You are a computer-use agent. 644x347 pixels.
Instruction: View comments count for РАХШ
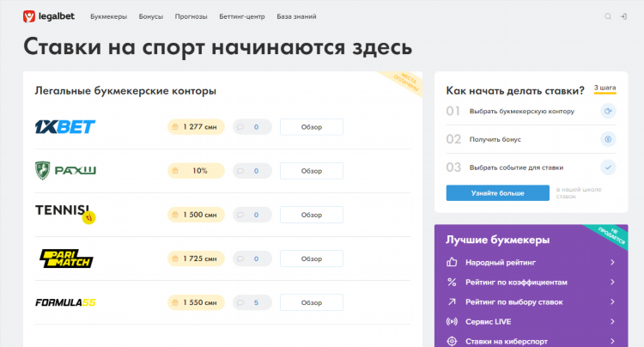click(252, 171)
